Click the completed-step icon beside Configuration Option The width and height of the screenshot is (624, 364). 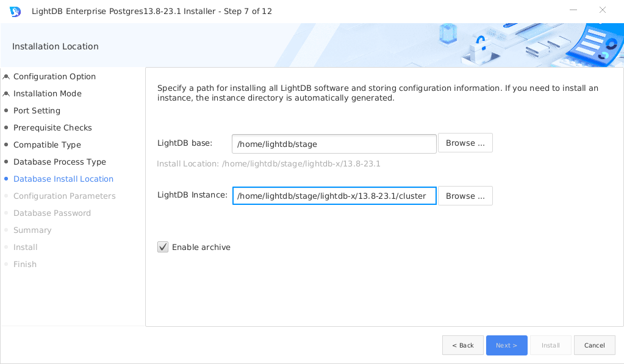6,77
